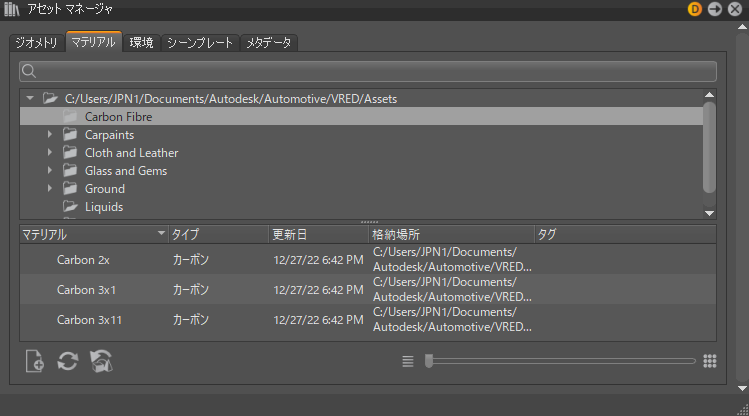Click folder tree scroll up arrow
This screenshot has width=749, height=416.
pyautogui.click(x=709, y=95)
